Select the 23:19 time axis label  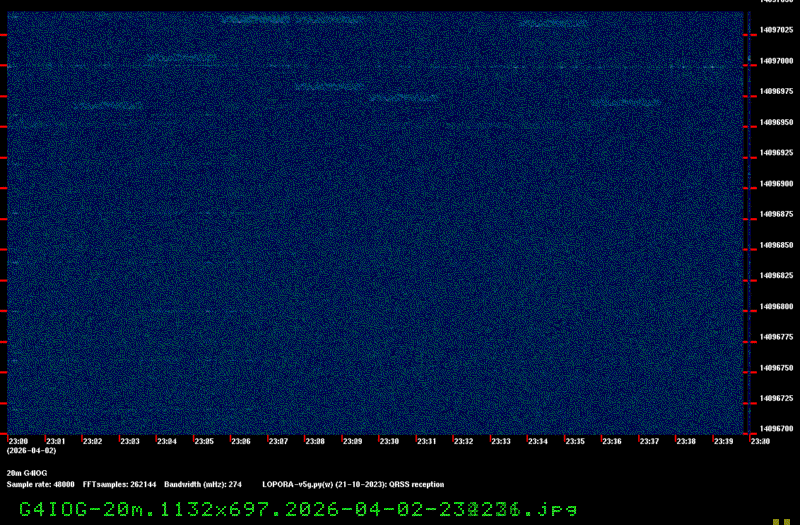pyautogui.click(x=723, y=441)
